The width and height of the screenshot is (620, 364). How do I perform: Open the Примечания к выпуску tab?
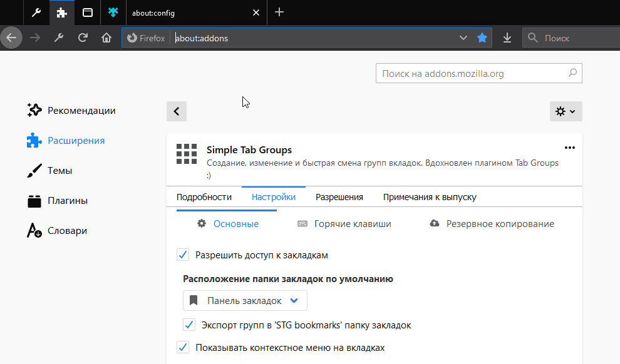pyautogui.click(x=430, y=197)
